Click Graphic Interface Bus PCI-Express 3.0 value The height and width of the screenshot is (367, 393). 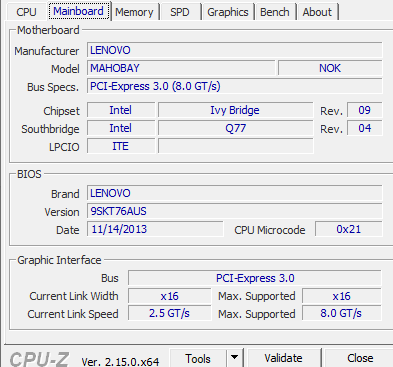[255, 278]
